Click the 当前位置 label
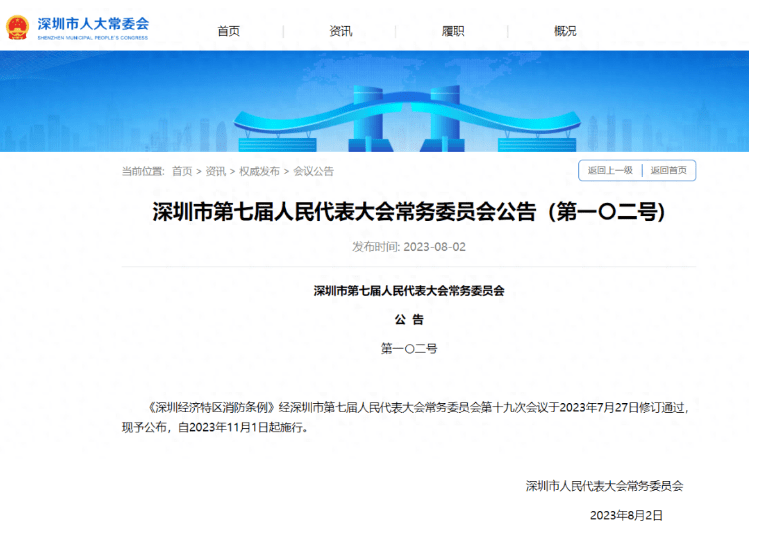770x542 pixels. (143, 171)
